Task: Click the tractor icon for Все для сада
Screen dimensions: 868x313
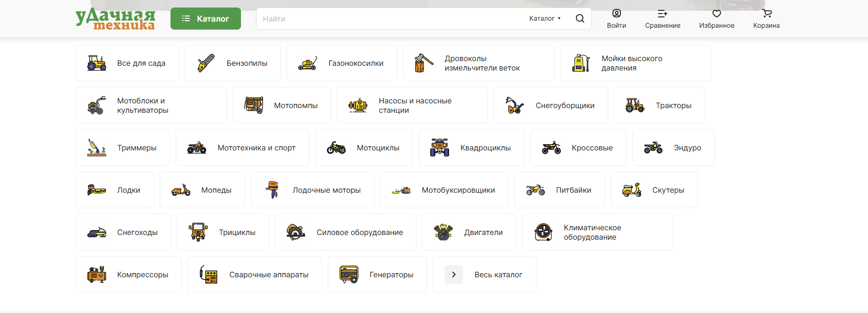Action: (x=97, y=63)
